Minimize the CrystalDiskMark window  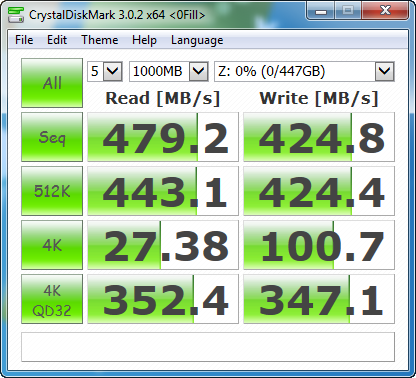click(x=321, y=11)
